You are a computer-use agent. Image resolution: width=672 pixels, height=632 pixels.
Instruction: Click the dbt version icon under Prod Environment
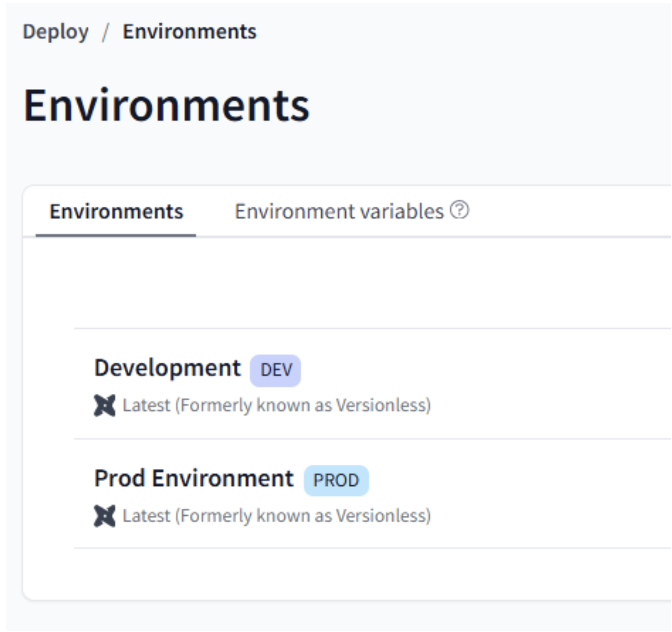105,516
